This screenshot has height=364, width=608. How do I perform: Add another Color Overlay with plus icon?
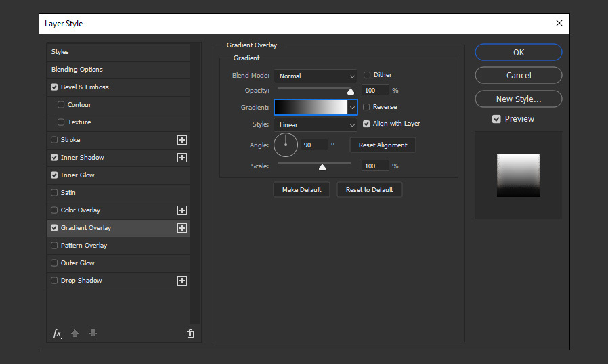pyautogui.click(x=182, y=210)
